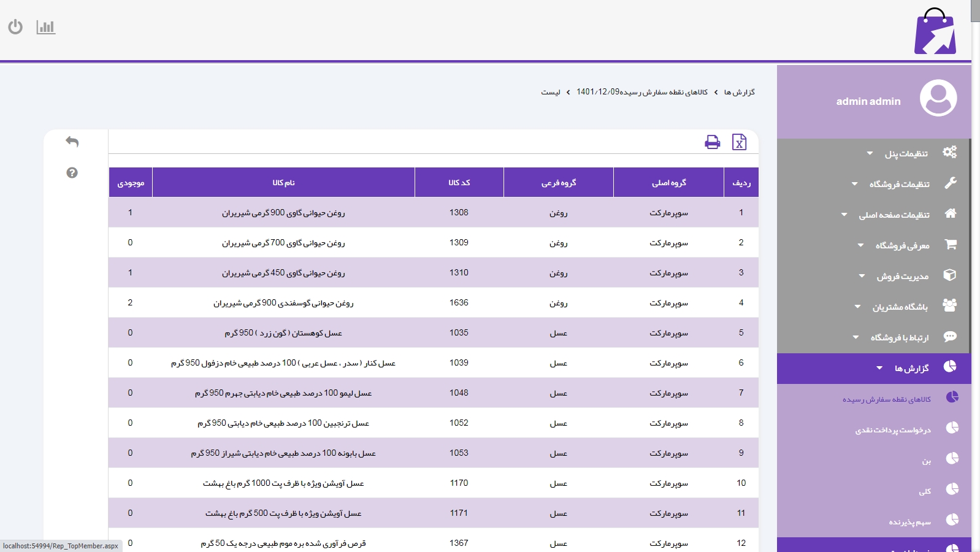Viewport: 980px width, 552px height.
Task: Open the bar chart statistics icon
Action: click(46, 27)
